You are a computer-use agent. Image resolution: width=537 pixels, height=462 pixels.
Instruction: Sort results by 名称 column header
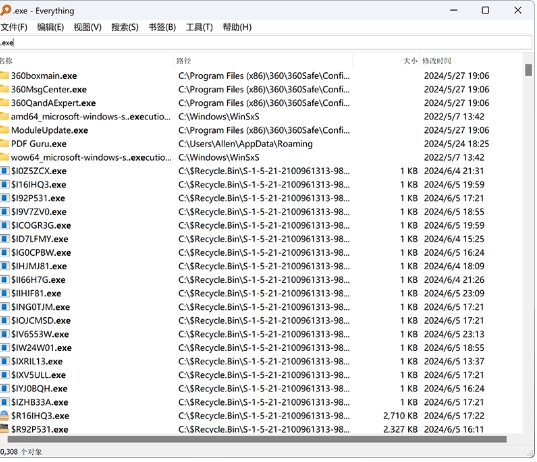tap(6, 61)
